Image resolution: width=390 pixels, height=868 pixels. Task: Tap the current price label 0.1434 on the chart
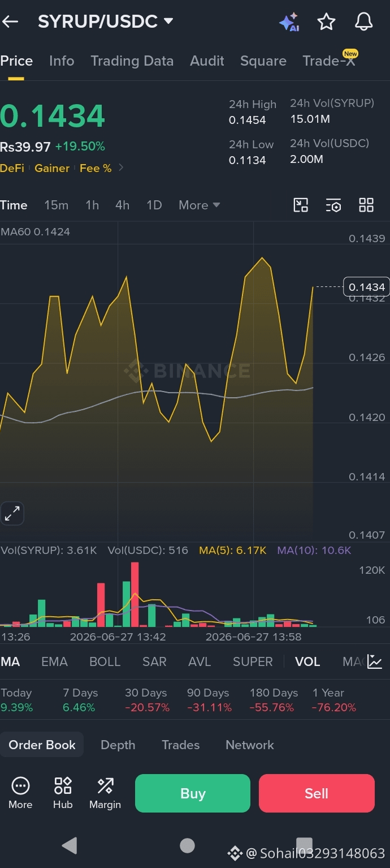[x=367, y=287]
